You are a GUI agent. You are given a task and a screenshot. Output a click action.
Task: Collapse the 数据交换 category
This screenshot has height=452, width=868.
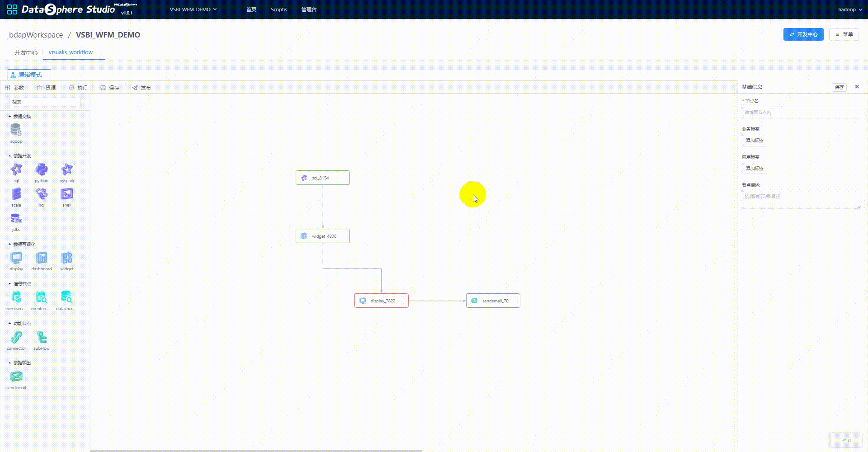click(20, 117)
